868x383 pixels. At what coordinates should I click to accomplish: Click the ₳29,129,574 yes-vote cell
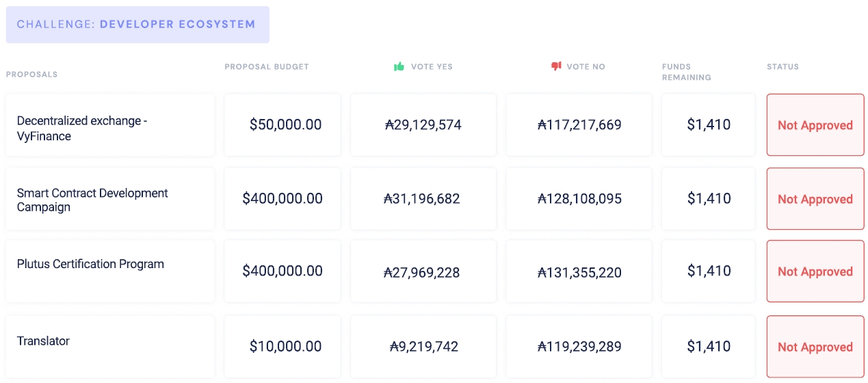point(423,124)
